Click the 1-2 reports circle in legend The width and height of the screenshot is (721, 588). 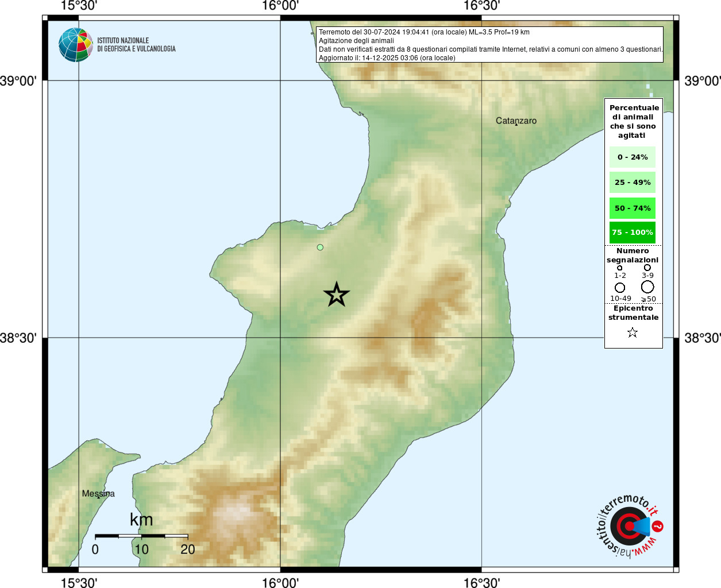click(619, 268)
